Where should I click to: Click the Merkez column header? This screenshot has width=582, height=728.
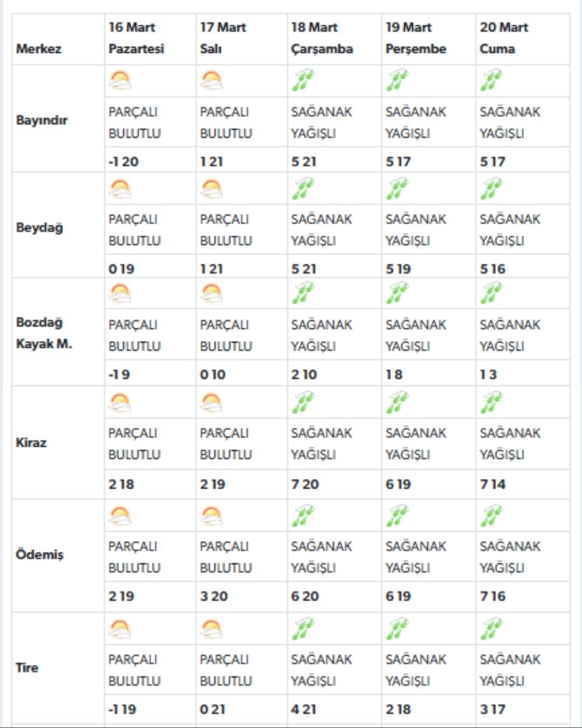(39, 49)
